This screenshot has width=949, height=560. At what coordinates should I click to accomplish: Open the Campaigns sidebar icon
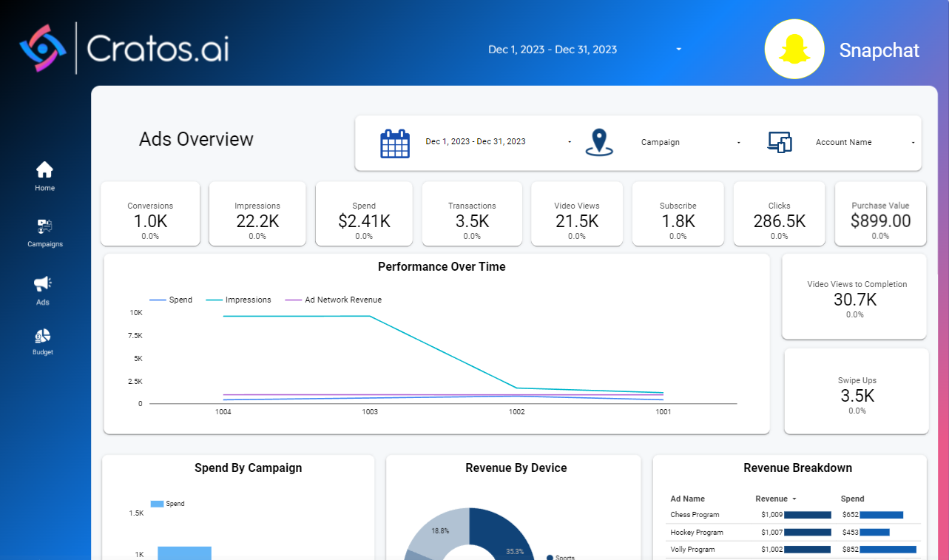45,226
